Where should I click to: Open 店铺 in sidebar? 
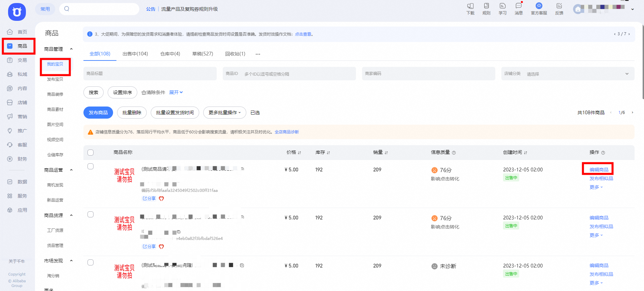pyautogui.click(x=17, y=102)
